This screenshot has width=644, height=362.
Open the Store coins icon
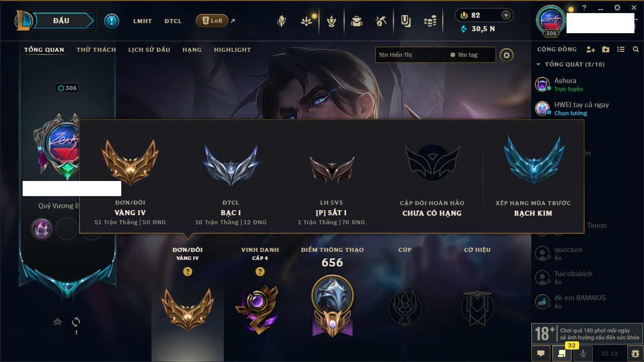[x=430, y=21]
